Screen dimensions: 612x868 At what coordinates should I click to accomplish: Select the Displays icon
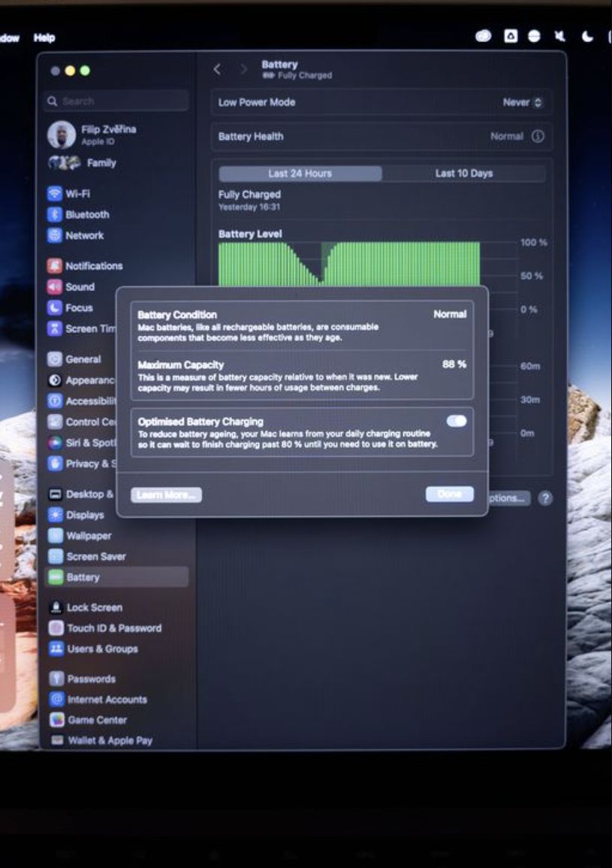click(55, 515)
